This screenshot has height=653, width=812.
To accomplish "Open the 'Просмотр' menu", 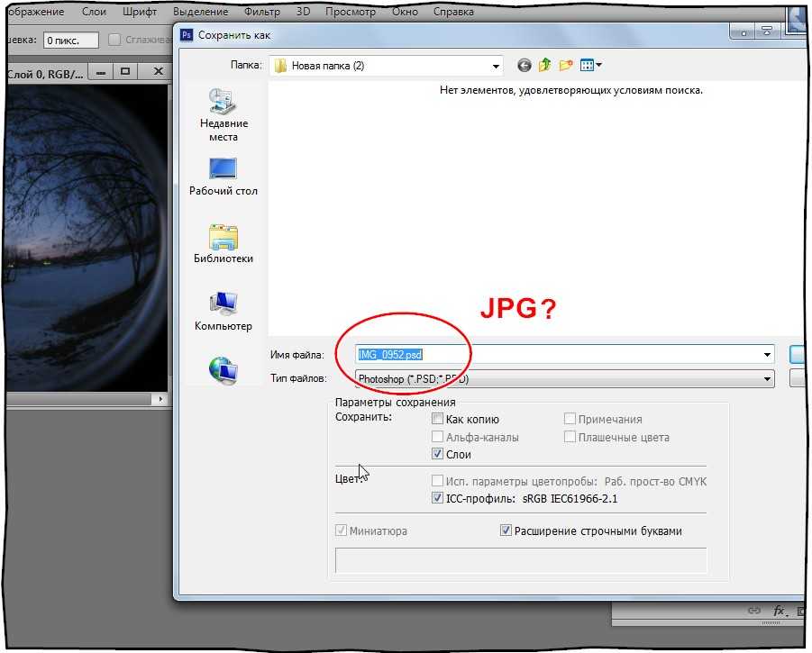I will [x=351, y=12].
